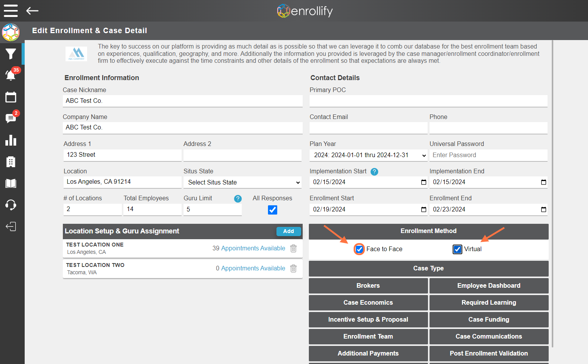The height and width of the screenshot is (364, 588).
Task: Open the Case Economics section
Action: coord(368,303)
